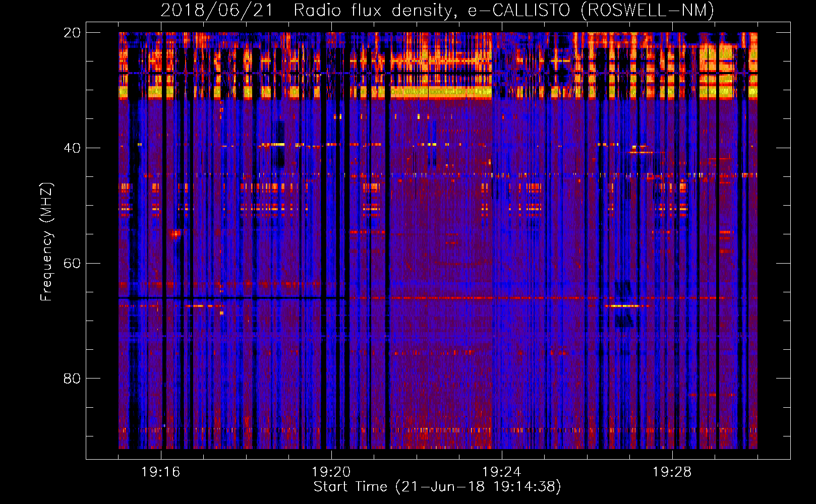Click the Start Time axis label

(x=437, y=487)
